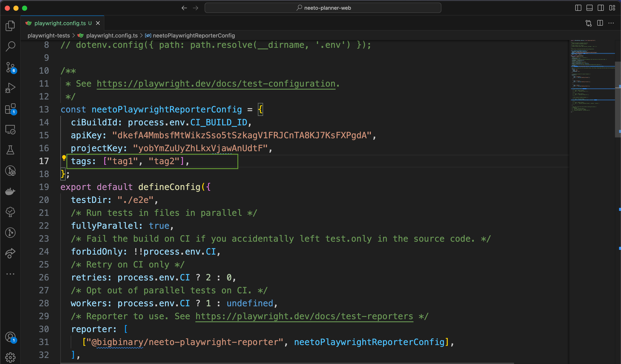Click the neetoPlaywrightReporterConfig breadcrumb symbol
This screenshot has height=364, width=621.
194,36
